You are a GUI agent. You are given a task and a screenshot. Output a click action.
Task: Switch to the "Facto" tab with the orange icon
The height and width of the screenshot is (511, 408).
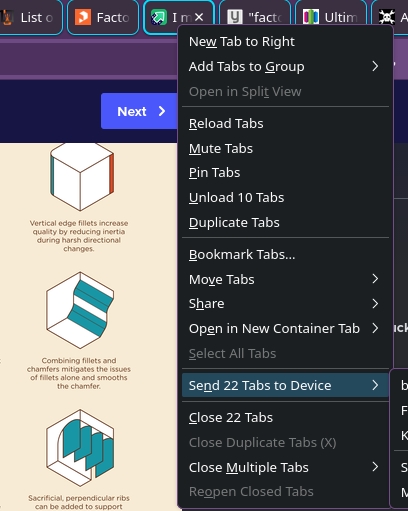tap(103, 17)
